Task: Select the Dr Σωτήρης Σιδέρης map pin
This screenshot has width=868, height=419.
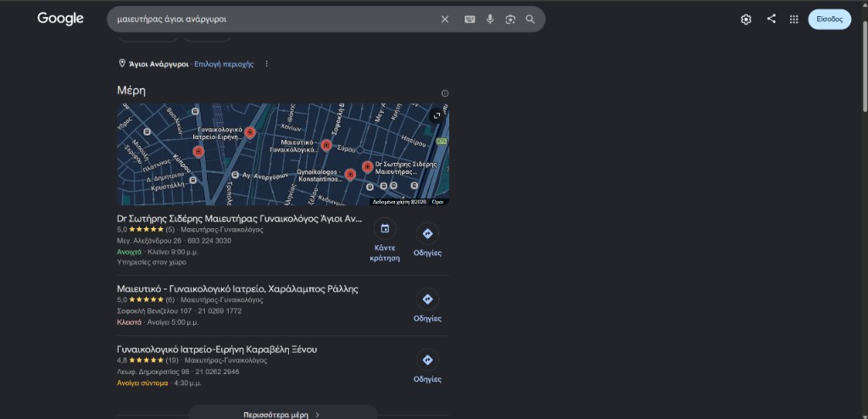Action: (x=368, y=167)
